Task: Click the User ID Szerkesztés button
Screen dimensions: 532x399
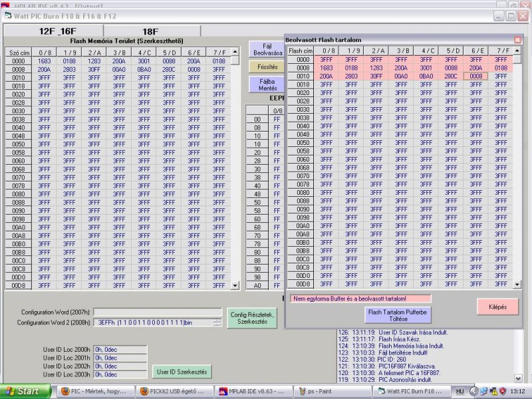Action: pos(182,372)
